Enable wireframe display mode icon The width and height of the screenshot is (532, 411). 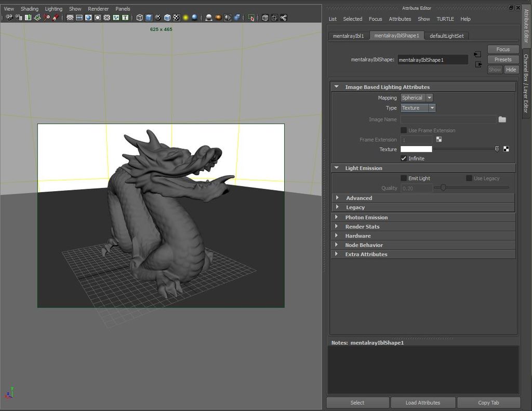pyautogui.click(x=140, y=18)
